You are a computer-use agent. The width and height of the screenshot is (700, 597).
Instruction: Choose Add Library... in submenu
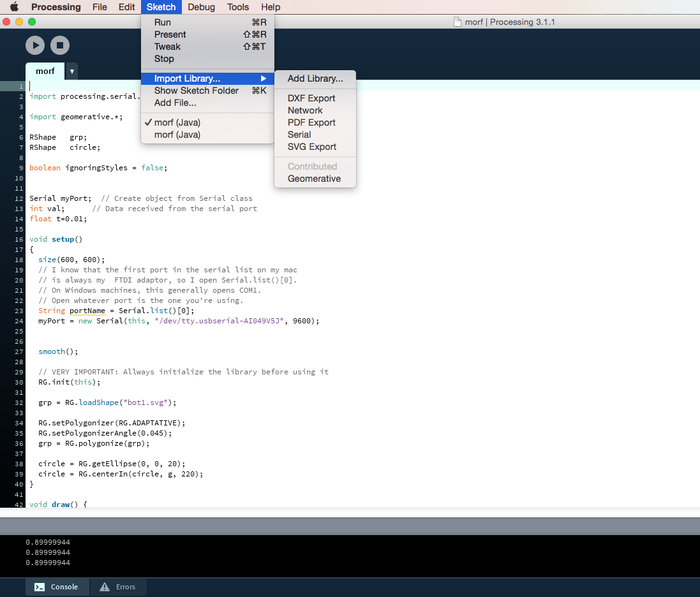pos(315,78)
